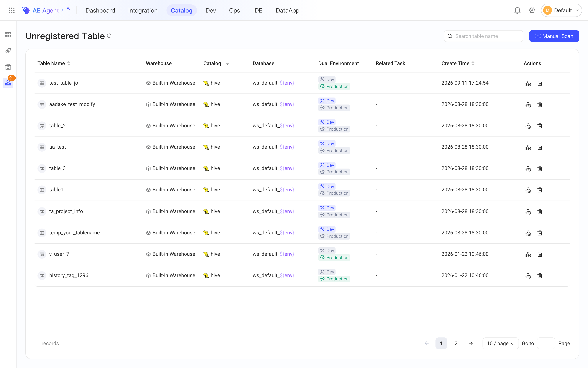Register the test_table_jo table

point(528,83)
